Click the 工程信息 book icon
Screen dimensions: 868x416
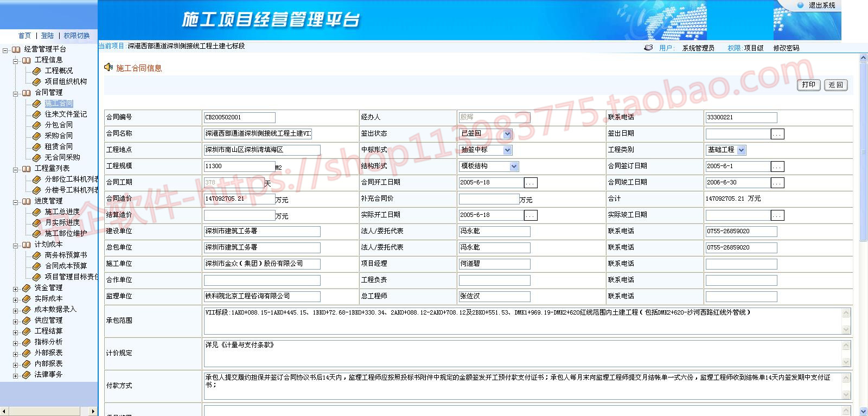click(x=26, y=60)
